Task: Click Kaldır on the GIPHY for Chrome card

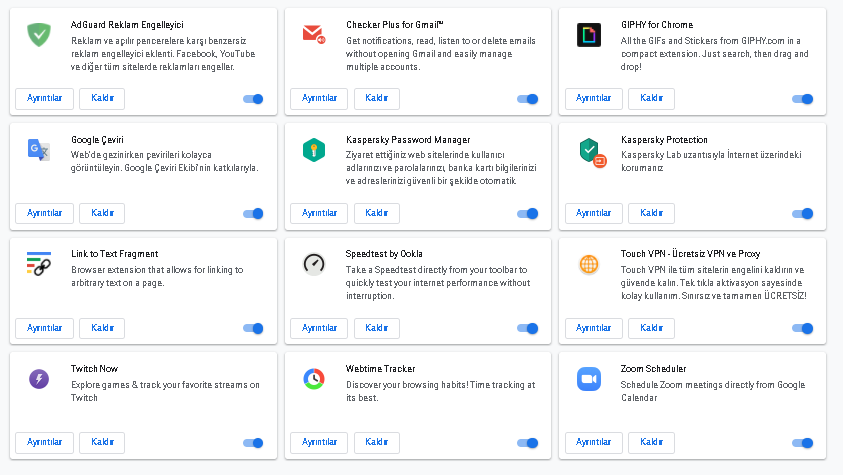Action: [651, 99]
